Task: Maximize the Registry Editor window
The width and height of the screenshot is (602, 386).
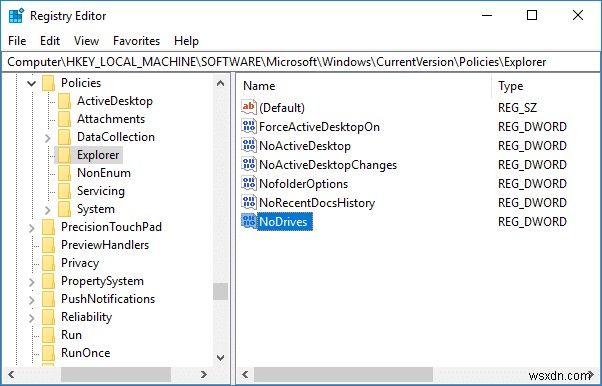Action: pos(532,15)
